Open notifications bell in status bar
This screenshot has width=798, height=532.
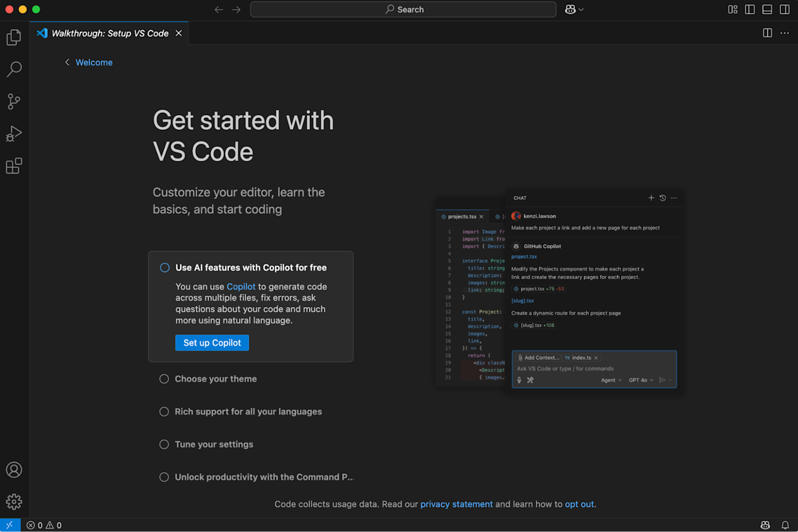pos(785,525)
